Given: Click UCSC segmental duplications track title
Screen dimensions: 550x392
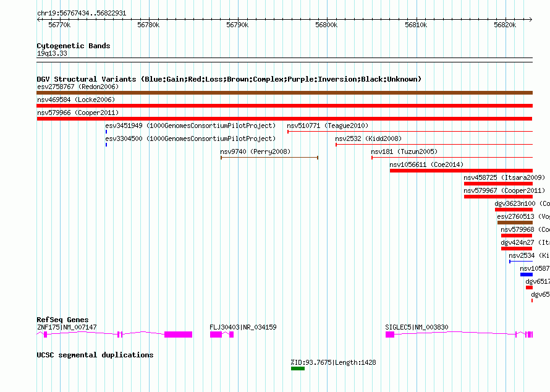Looking at the screenshot, I should [95, 355].
